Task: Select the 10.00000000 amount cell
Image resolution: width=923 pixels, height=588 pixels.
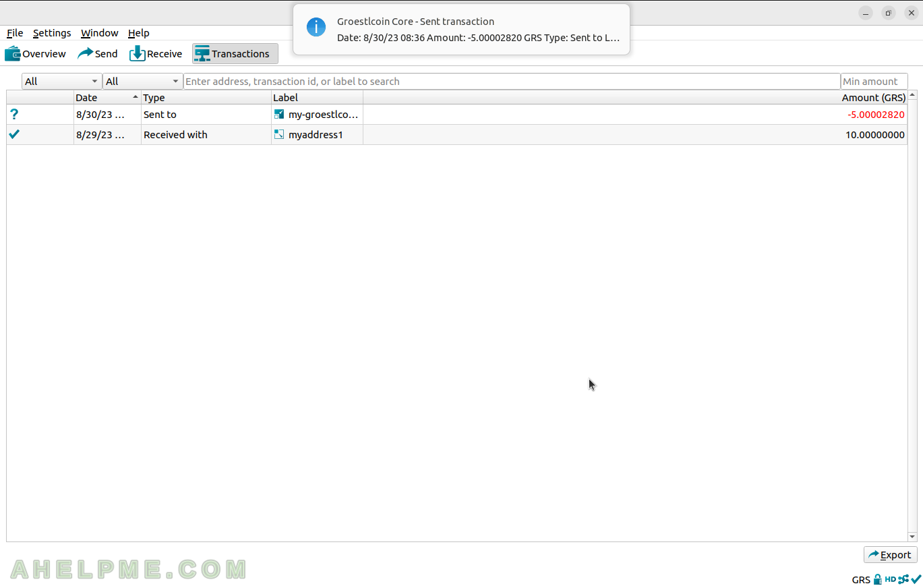Action: tap(635, 134)
